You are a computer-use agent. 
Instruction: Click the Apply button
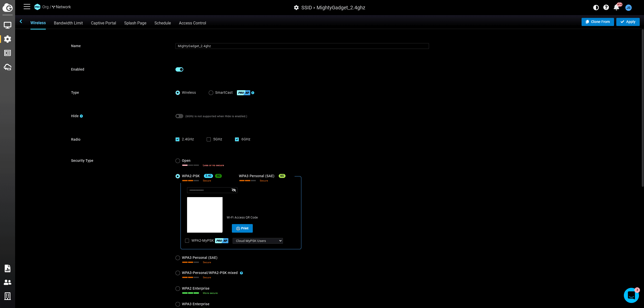[x=628, y=22]
